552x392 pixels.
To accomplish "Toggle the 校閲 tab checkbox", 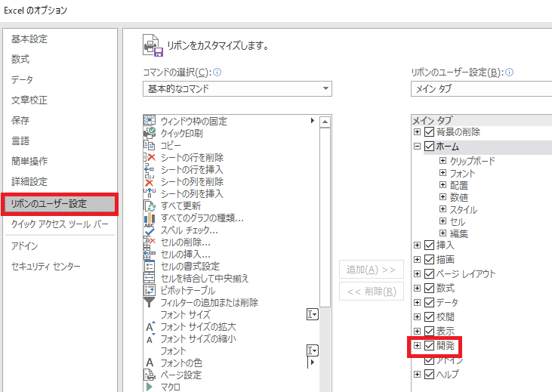I will point(429,317).
